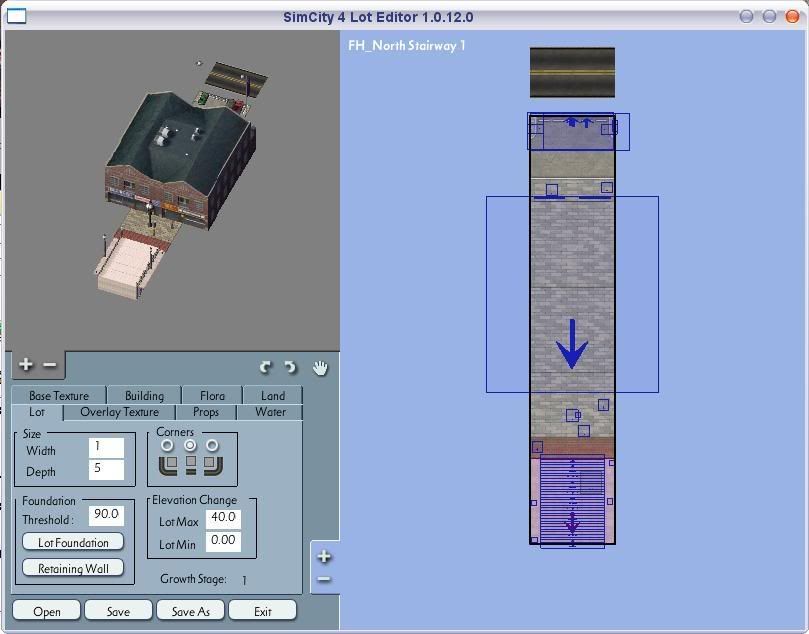Select middle corner radio button

coord(190,445)
